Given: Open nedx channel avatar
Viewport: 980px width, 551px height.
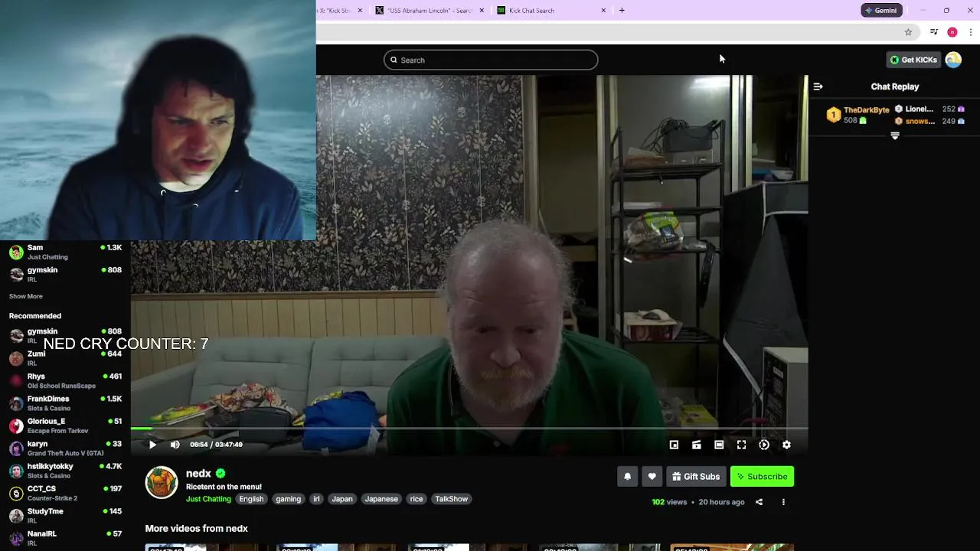Looking at the screenshot, I should tap(162, 482).
